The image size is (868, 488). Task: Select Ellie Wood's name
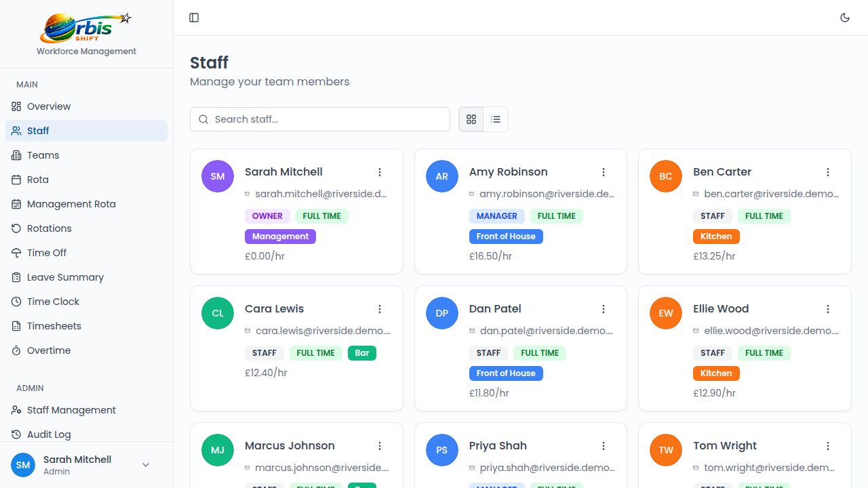721,309
